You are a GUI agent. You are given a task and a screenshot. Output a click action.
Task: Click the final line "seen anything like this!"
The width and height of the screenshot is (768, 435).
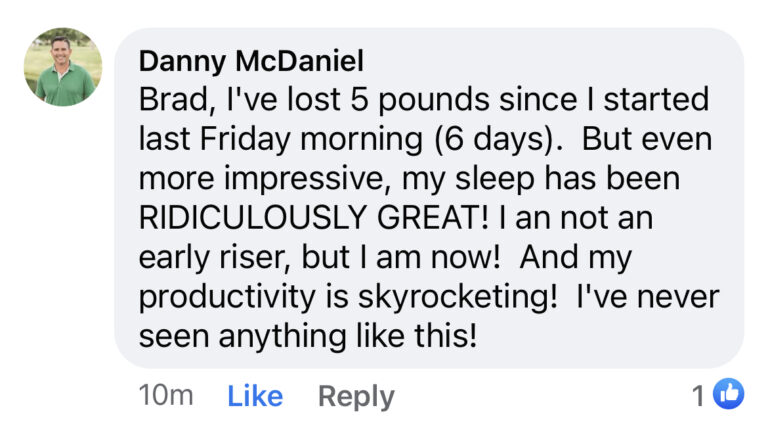(308, 336)
